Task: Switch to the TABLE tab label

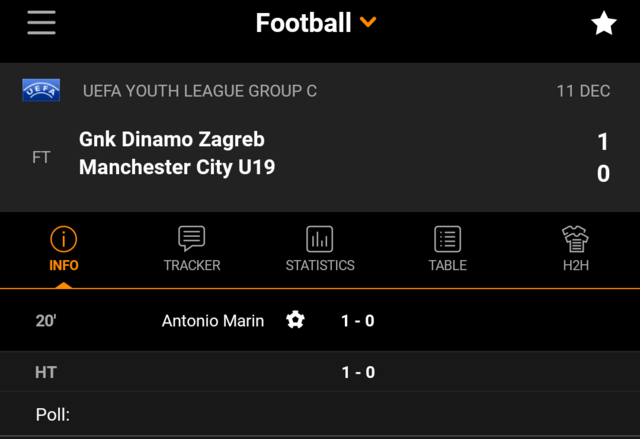Action: pos(448,266)
